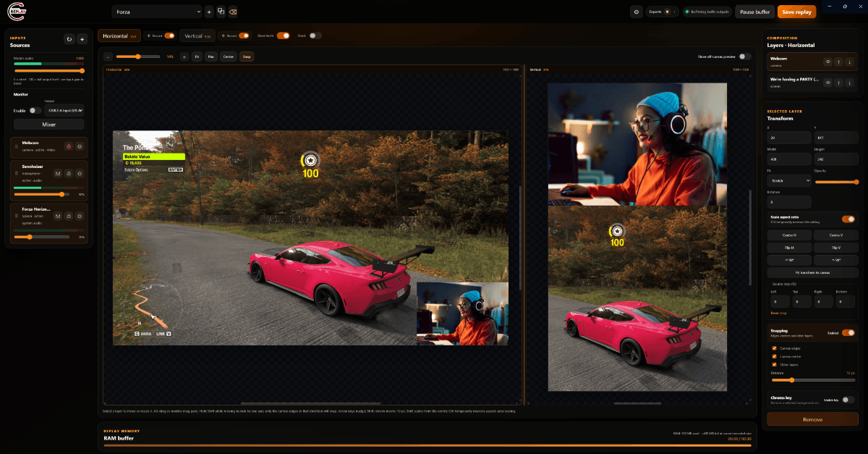Select Pan canvas mode
The width and height of the screenshot is (868, 454).
click(211, 56)
